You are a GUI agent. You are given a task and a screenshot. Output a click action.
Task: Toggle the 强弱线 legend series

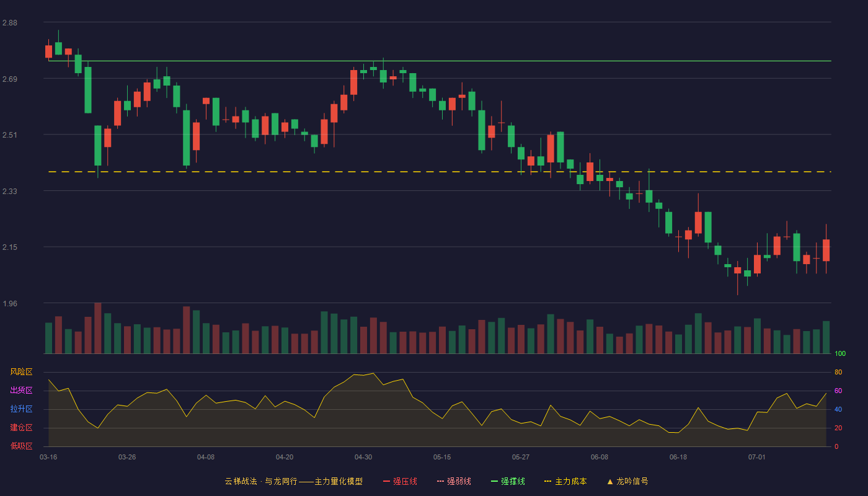(454, 481)
